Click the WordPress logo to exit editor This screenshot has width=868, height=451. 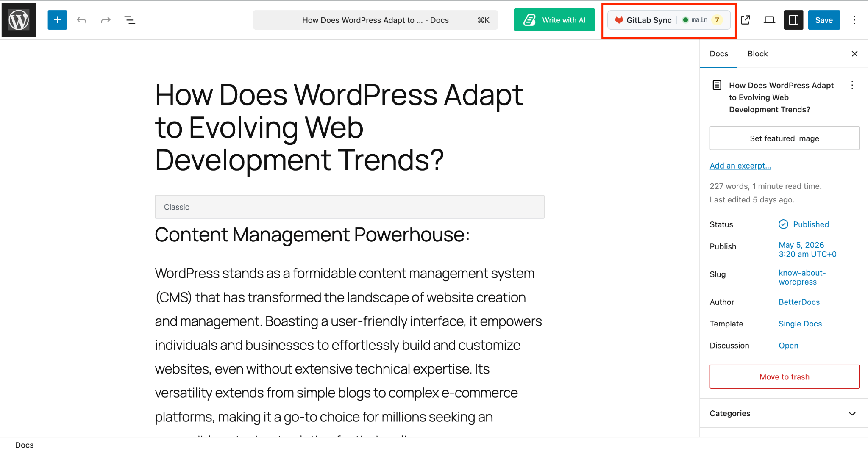19,20
